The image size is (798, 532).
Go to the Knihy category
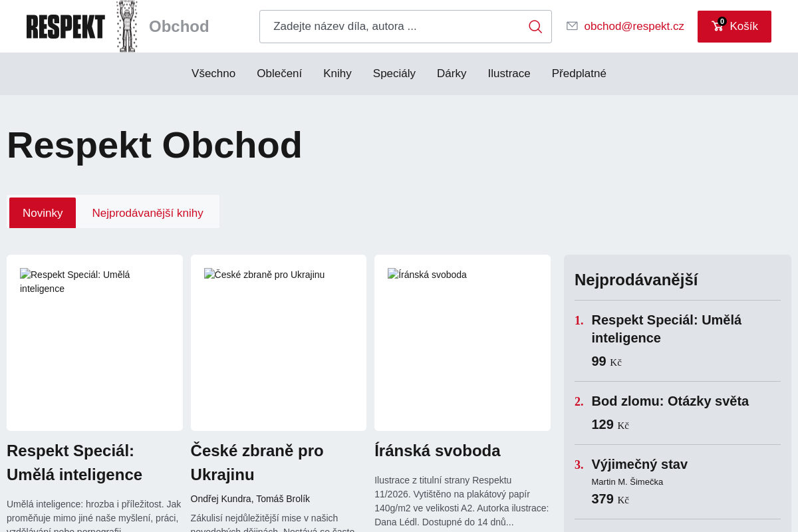tap(337, 74)
